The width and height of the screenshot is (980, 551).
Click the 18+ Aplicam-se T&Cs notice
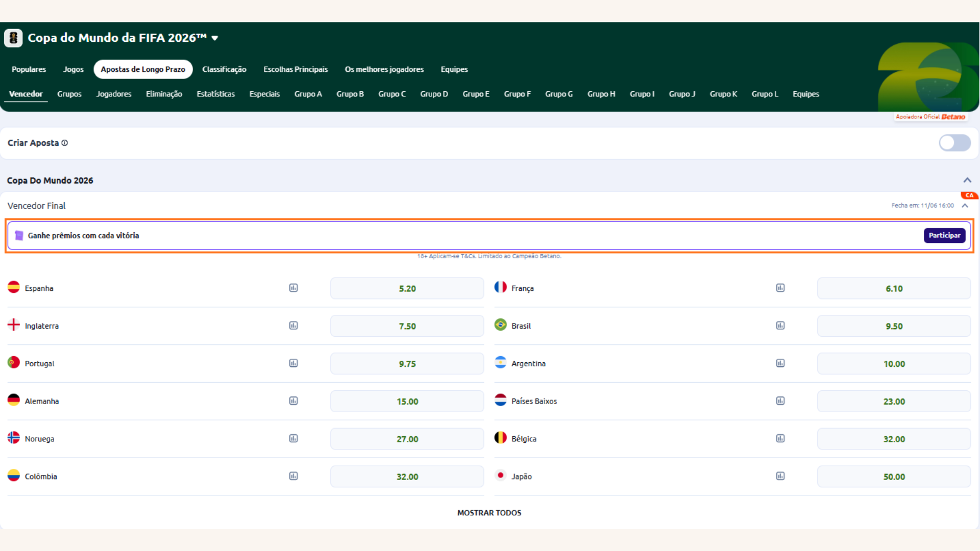click(x=489, y=256)
